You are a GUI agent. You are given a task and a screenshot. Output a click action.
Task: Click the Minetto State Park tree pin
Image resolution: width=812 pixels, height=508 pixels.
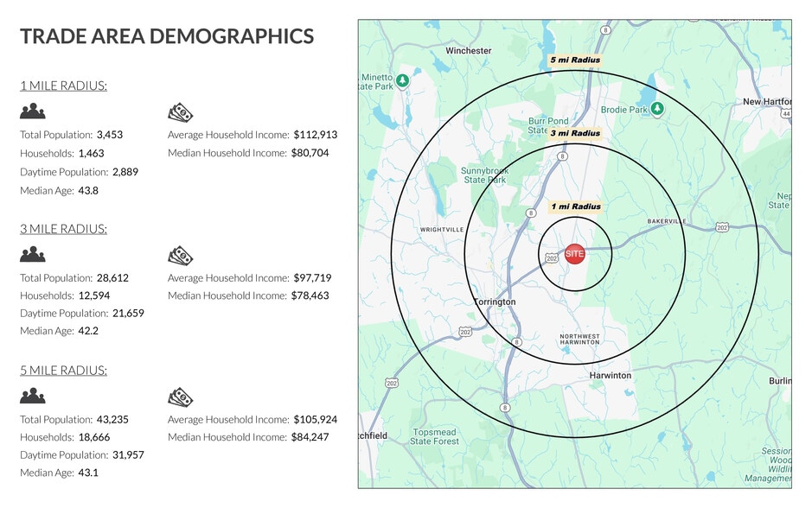(x=402, y=80)
